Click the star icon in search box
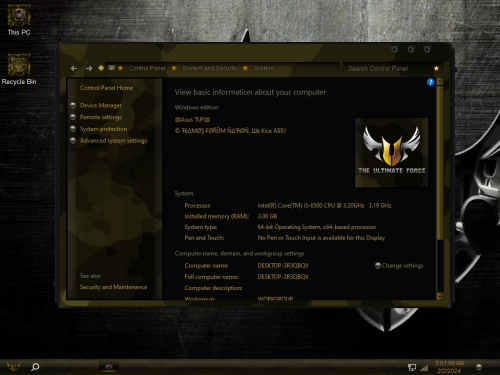Image resolution: width=500 pixels, height=375 pixels. coord(436,68)
